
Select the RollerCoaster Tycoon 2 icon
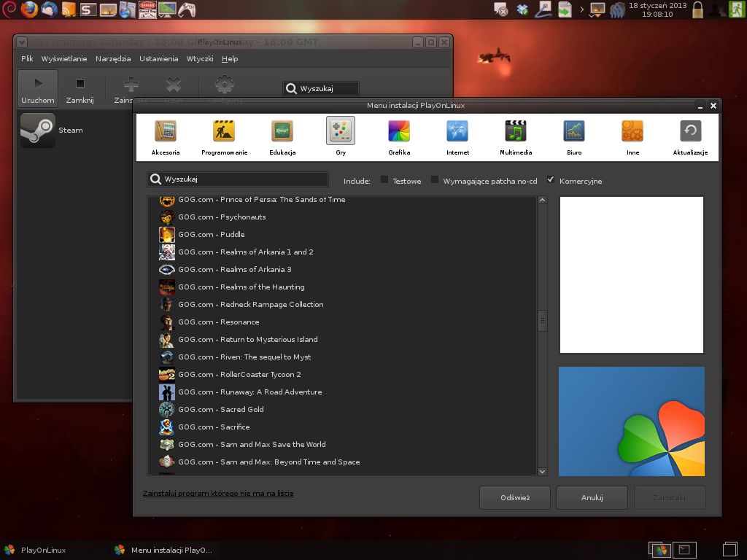pyautogui.click(x=167, y=375)
